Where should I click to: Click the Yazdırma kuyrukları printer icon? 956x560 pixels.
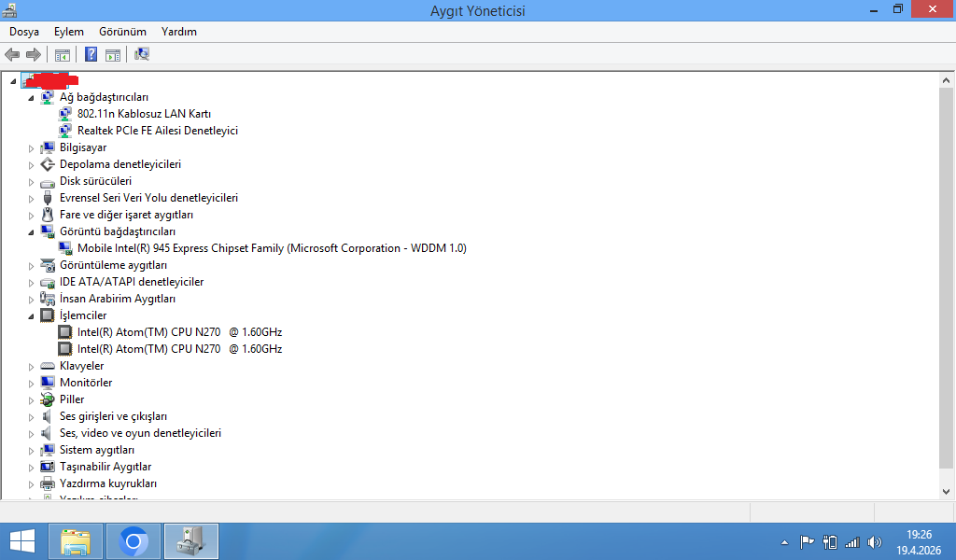coord(48,483)
